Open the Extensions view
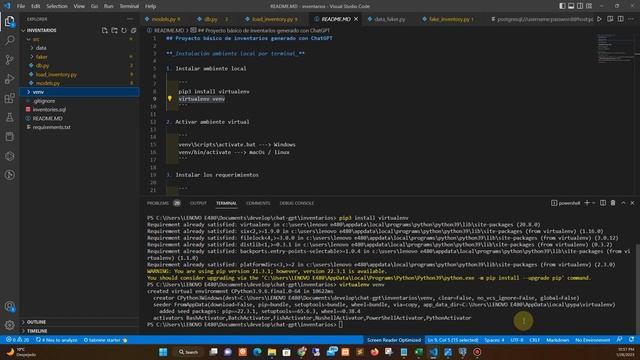 (9, 98)
